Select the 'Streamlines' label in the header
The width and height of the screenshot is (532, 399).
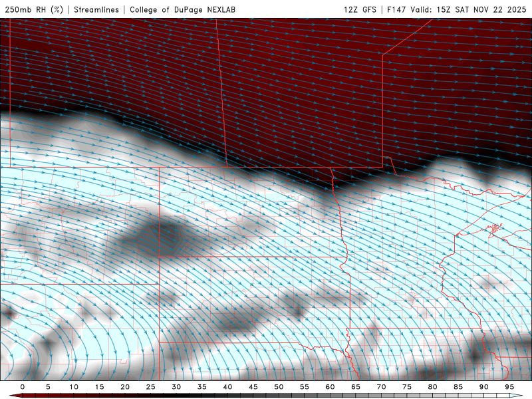click(x=96, y=9)
